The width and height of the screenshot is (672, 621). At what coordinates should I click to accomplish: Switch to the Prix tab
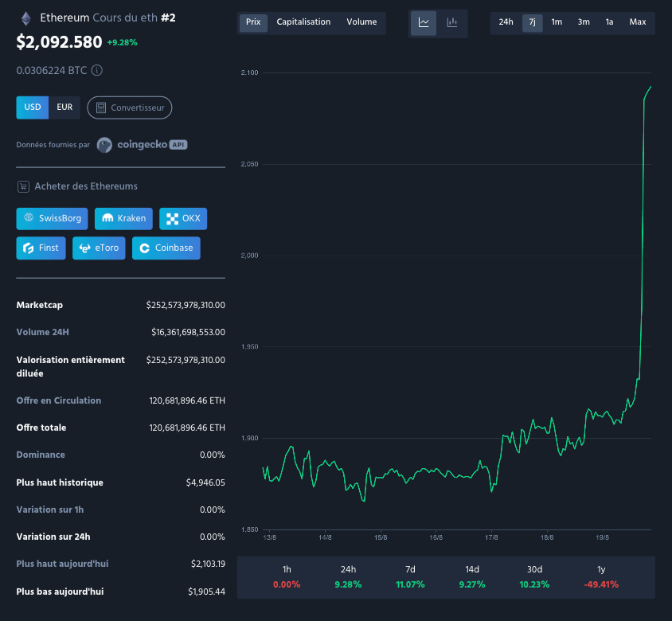point(253,22)
